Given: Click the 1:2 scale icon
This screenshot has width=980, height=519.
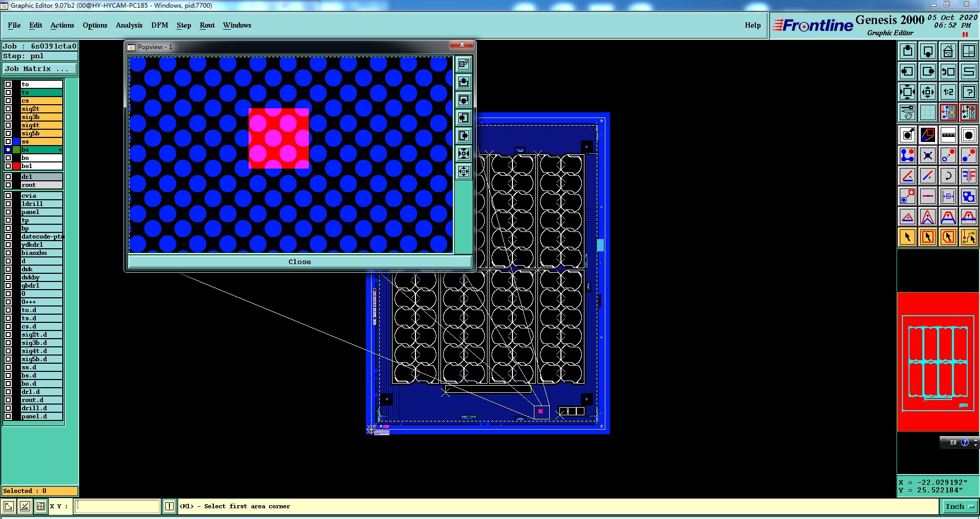Looking at the screenshot, I should point(948,92).
